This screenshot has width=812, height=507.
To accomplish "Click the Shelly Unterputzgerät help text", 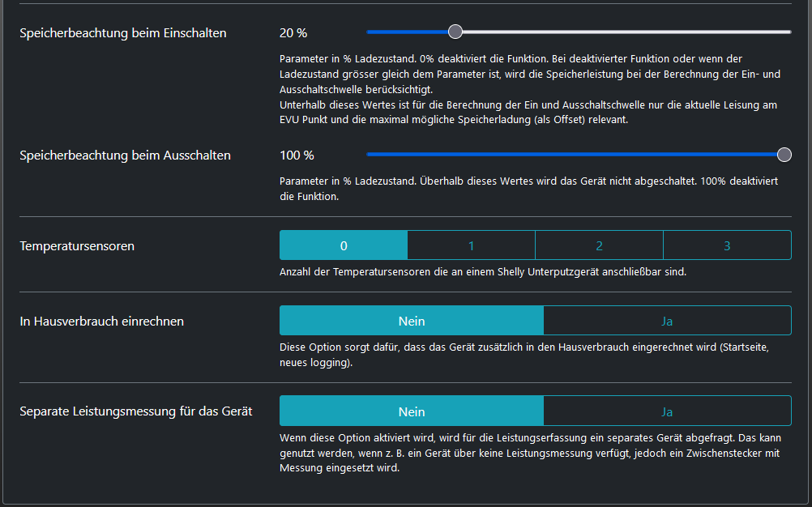I will click(483, 272).
